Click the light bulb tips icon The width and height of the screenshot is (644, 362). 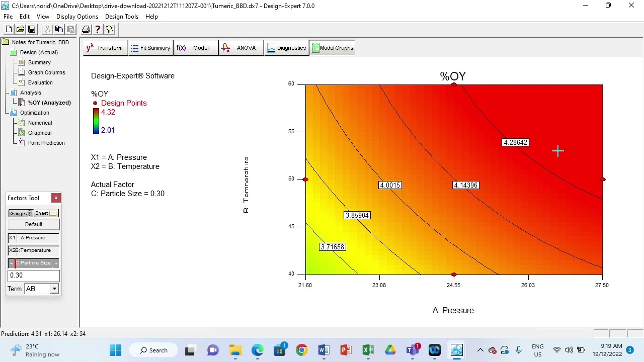109,30
